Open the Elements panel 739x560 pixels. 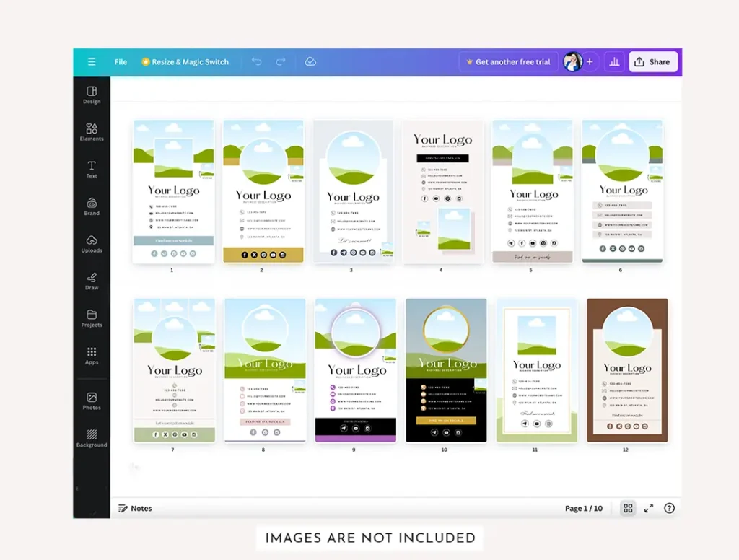[x=92, y=132]
